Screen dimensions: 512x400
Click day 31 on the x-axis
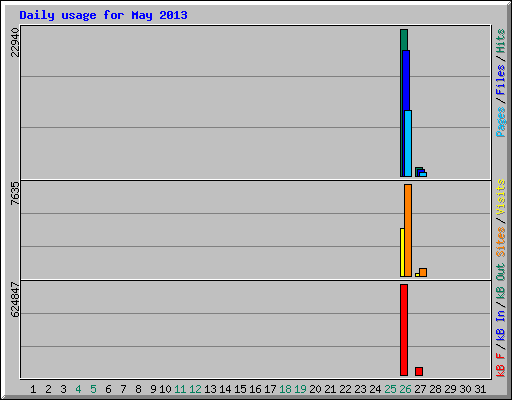[x=480, y=389]
